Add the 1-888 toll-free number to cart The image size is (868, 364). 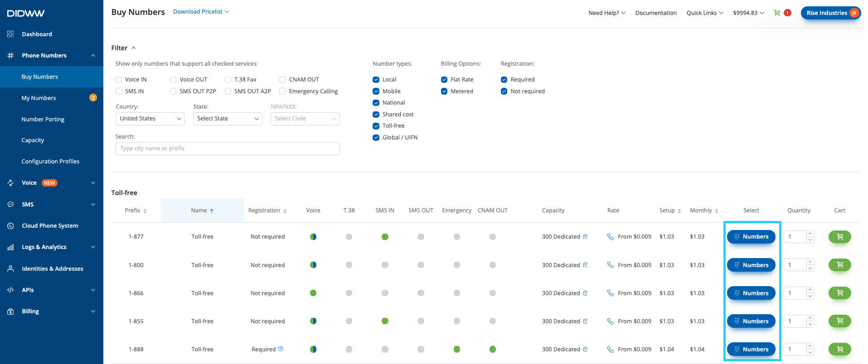[x=839, y=349]
